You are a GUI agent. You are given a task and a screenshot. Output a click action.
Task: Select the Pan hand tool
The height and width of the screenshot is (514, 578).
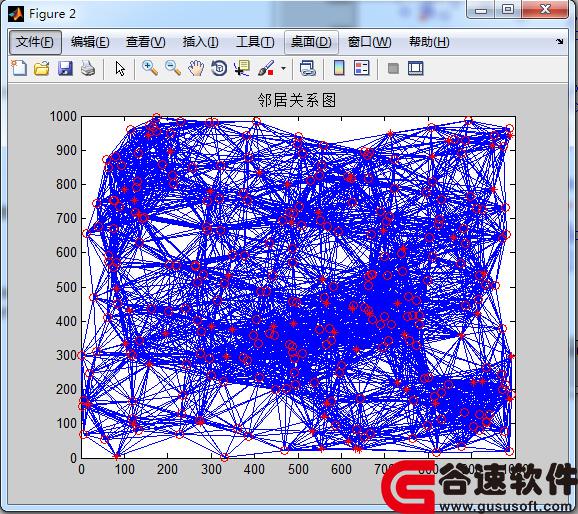click(x=196, y=68)
